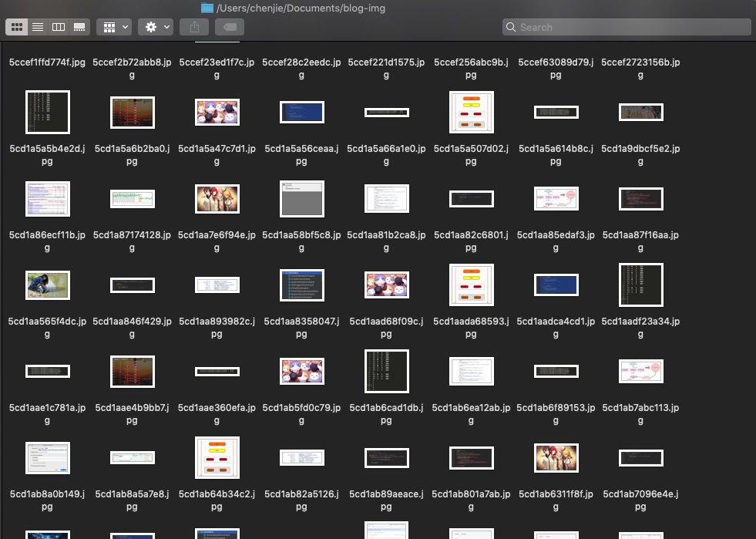This screenshot has height=539, width=756.
Task: Select thumbnail for 5cd1ab6cad1db.jpg
Action: point(387,371)
